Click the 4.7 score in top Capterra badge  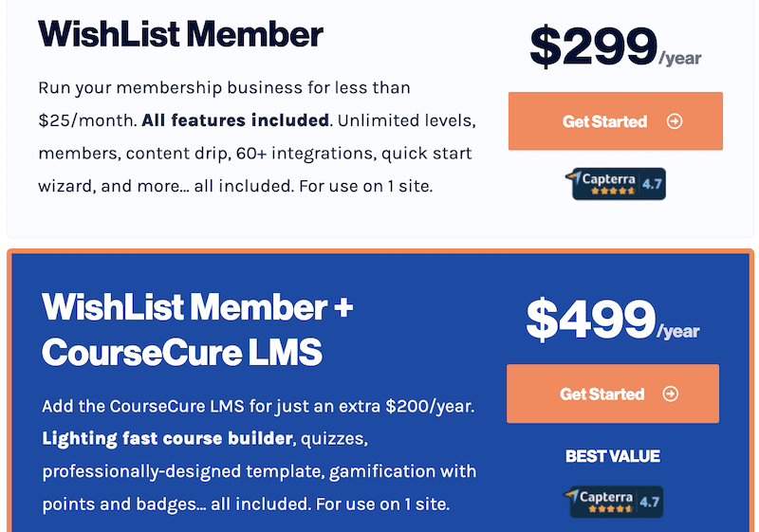tap(652, 184)
